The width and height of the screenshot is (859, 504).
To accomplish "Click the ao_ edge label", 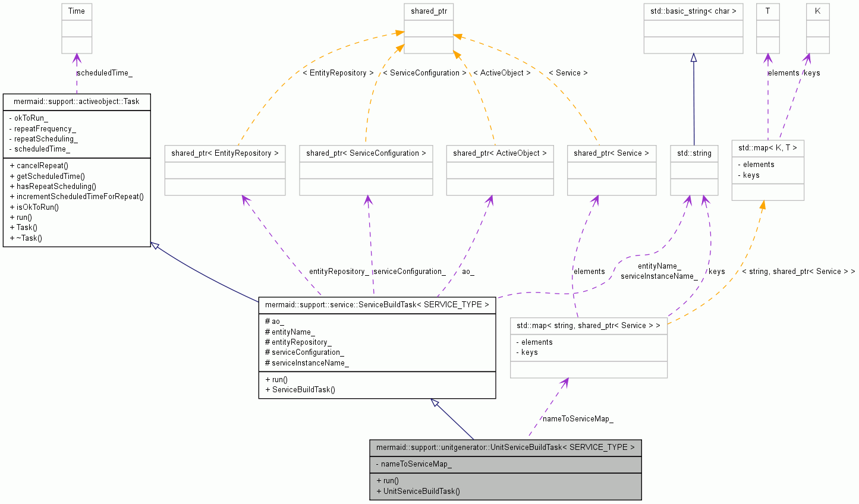I will point(468,271).
